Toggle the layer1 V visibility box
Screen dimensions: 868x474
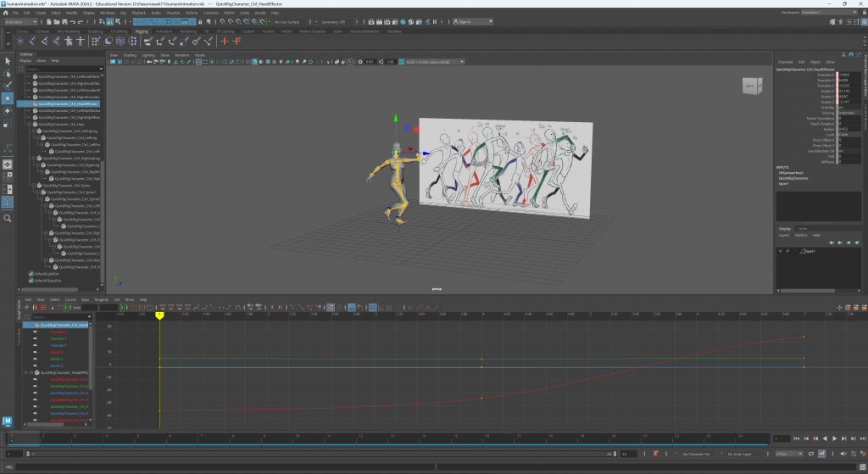[x=781, y=251]
